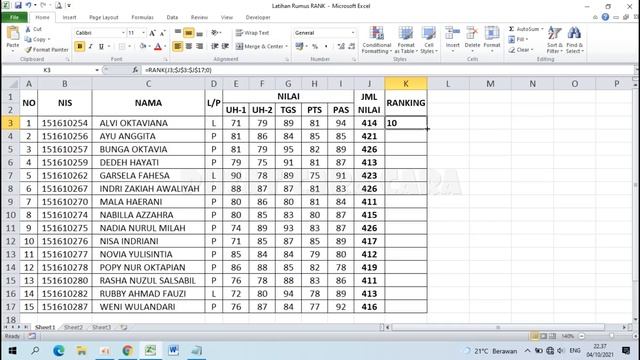Switch to Sheet3 tab
The image size is (640, 360).
pyautogui.click(x=102, y=327)
